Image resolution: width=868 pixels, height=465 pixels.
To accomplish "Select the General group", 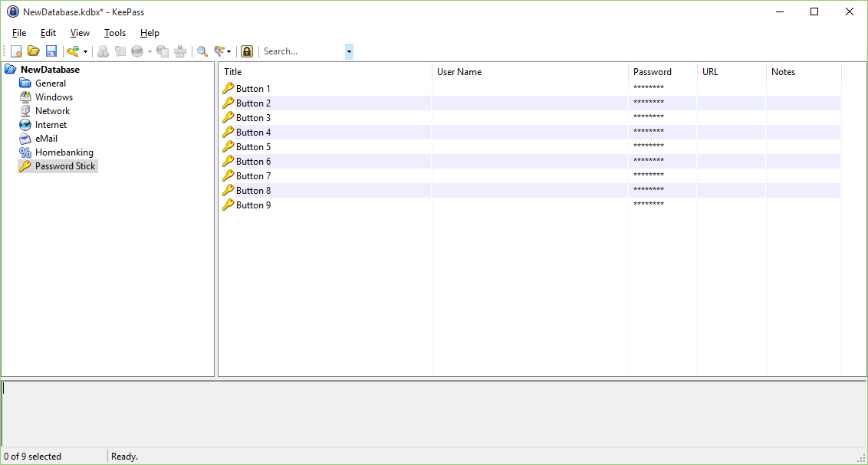I will point(51,84).
